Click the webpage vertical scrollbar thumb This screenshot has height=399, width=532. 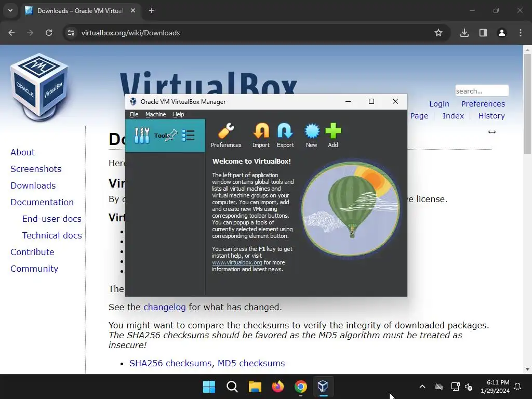[x=527, y=103]
